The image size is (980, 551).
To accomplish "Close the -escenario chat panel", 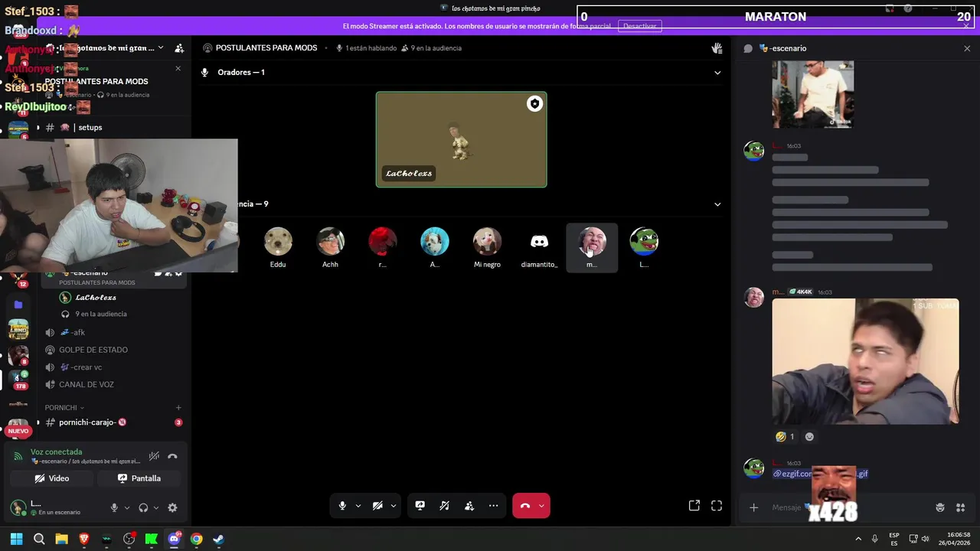I will [966, 48].
